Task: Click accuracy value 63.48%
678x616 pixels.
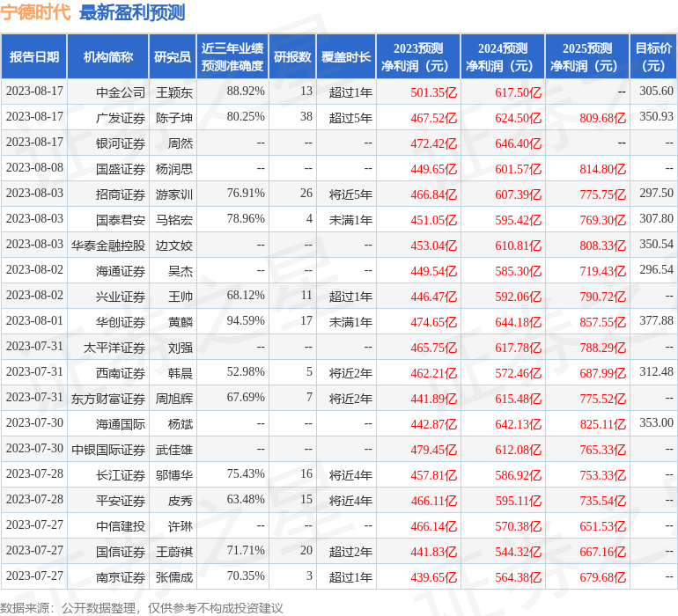Action: pos(246,499)
